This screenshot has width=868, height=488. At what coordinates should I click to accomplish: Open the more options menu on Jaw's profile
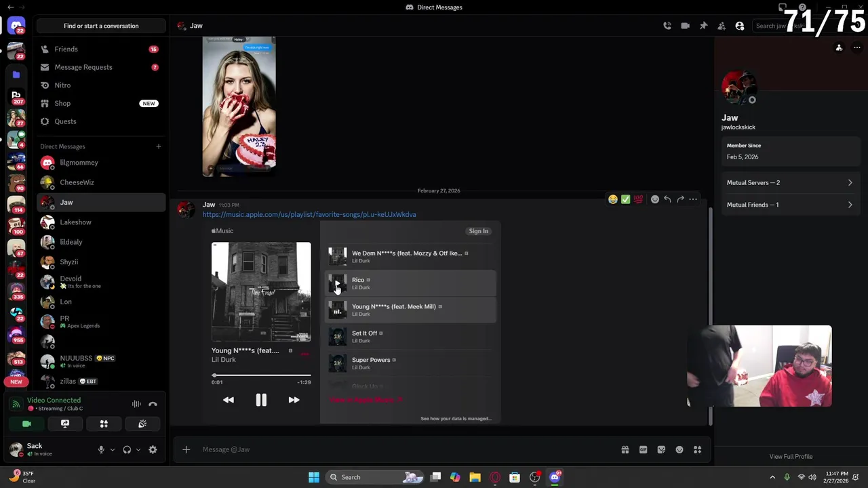point(857,47)
